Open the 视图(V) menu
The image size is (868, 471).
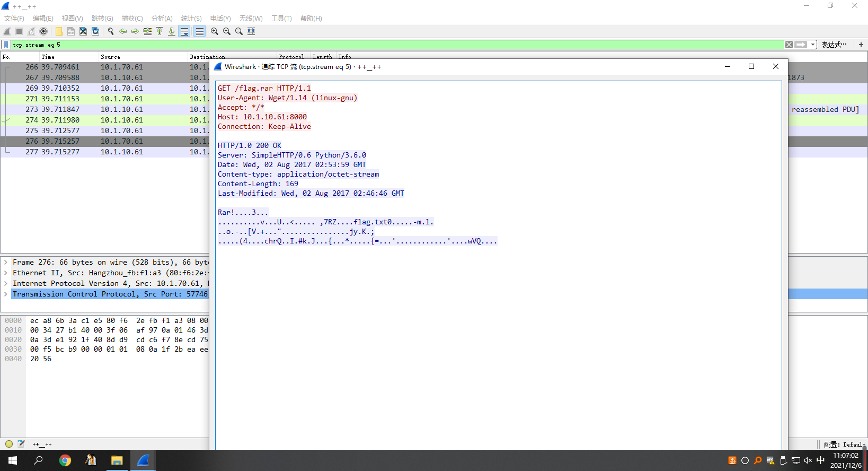click(73, 18)
